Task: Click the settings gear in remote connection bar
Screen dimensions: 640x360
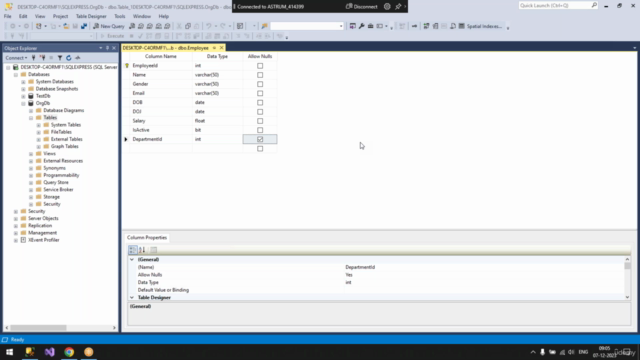Action: coord(387,7)
